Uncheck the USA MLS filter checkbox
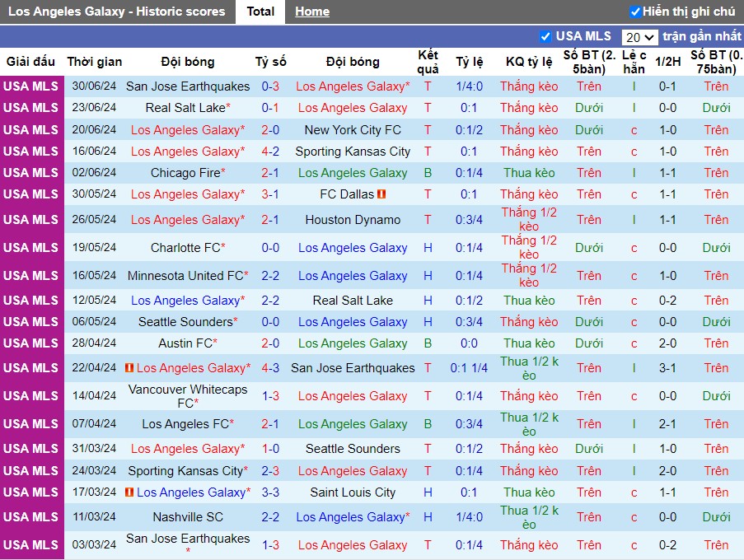This screenshot has height=560, width=744. pos(545,36)
